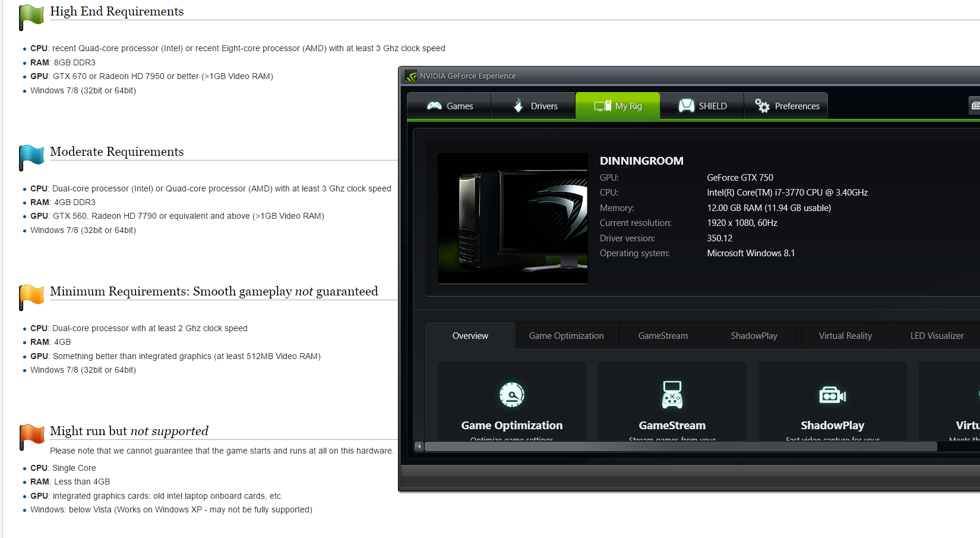Click the driver version 350.12 value
Image resolution: width=980 pixels, height=538 pixels.
pos(720,238)
